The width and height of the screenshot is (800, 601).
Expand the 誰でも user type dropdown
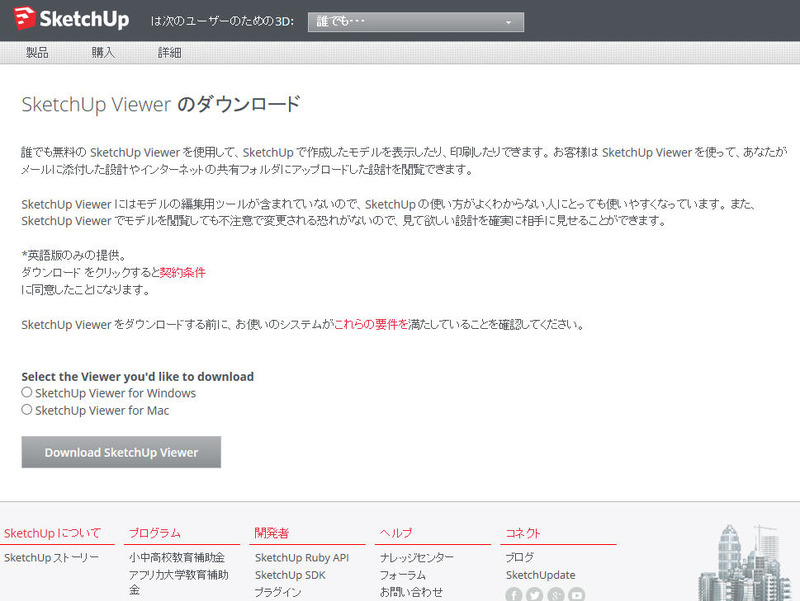click(415, 21)
